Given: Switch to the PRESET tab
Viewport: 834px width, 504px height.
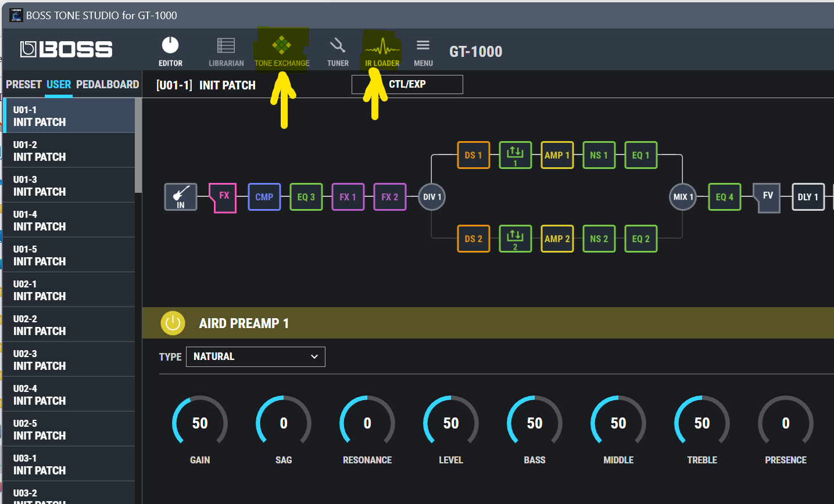Looking at the screenshot, I should pyautogui.click(x=24, y=84).
